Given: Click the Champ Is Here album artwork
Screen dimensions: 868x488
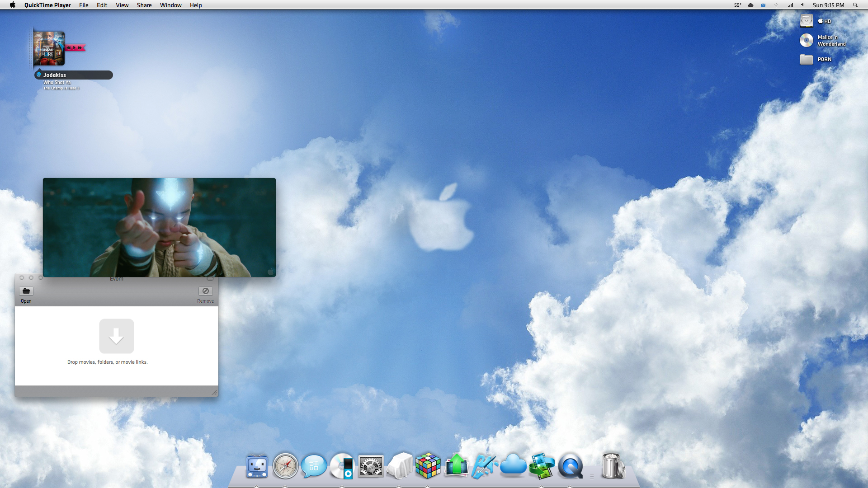Looking at the screenshot, I should [x=49, y=48].
